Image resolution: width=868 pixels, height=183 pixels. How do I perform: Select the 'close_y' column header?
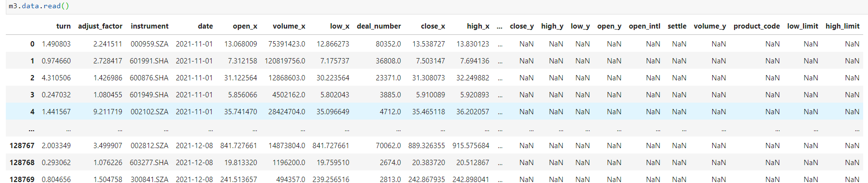point(522,26)
